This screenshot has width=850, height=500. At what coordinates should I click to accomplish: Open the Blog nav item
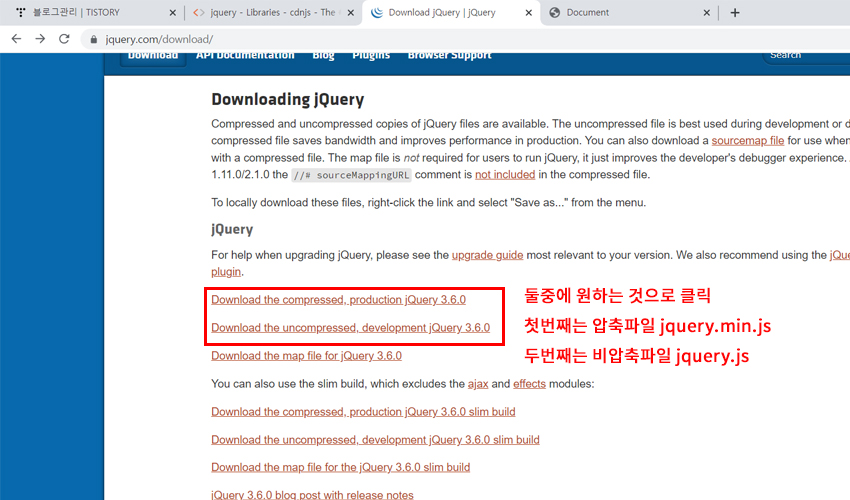(x=323, y=55)
